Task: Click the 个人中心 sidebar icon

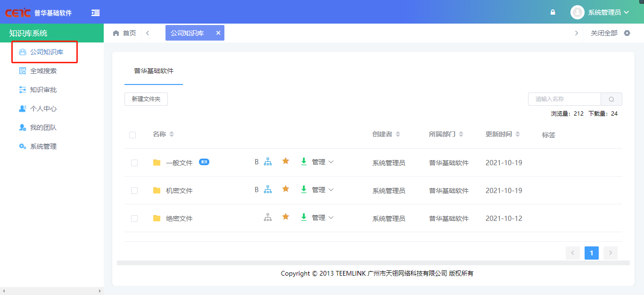Action: coord(22,108)
